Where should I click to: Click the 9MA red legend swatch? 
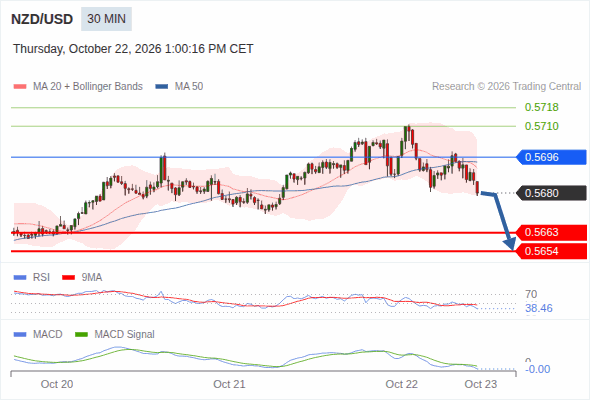pyautogui.click(x=68, y=278)
